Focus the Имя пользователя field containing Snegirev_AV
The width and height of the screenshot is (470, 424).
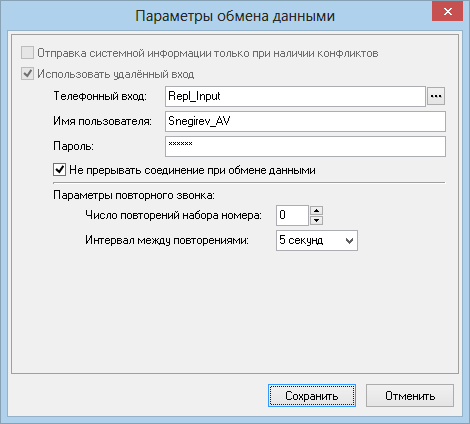tap(305, 121)
